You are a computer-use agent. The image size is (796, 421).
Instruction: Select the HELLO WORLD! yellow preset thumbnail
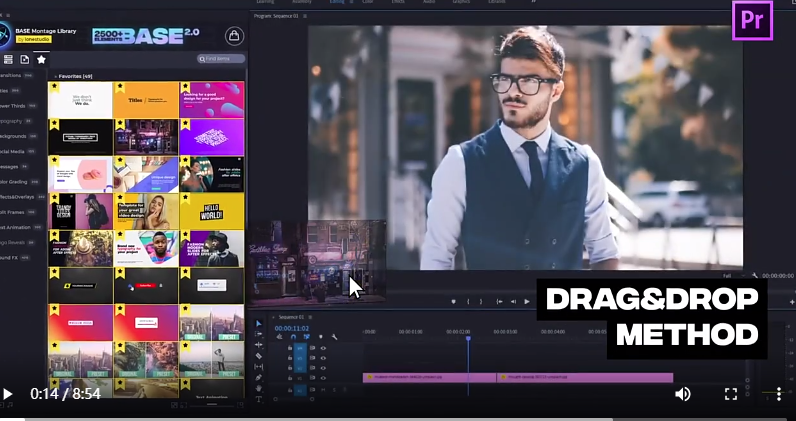[x=212, y=211]
